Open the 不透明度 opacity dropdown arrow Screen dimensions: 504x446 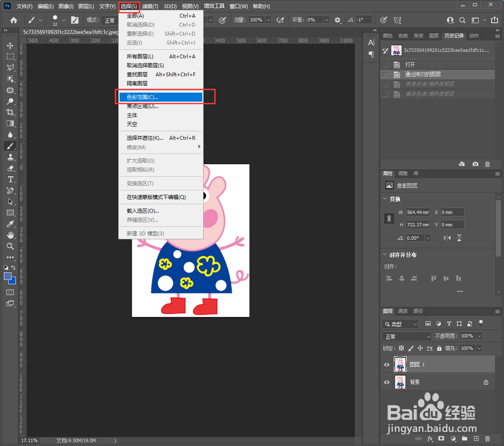click(x=479, y=336)
